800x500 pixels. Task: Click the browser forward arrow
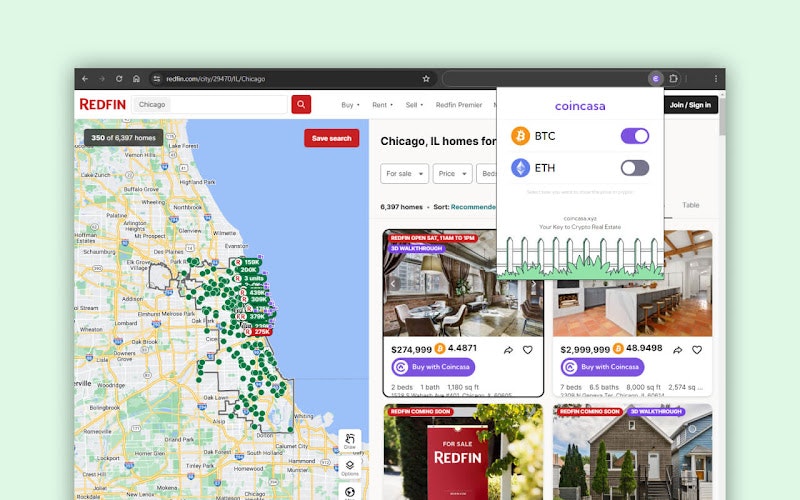click(102, 79)
